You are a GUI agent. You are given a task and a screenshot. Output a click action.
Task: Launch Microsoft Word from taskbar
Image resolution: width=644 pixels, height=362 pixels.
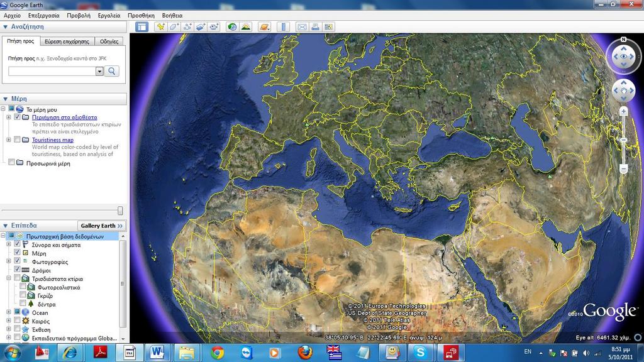(157, 353)
